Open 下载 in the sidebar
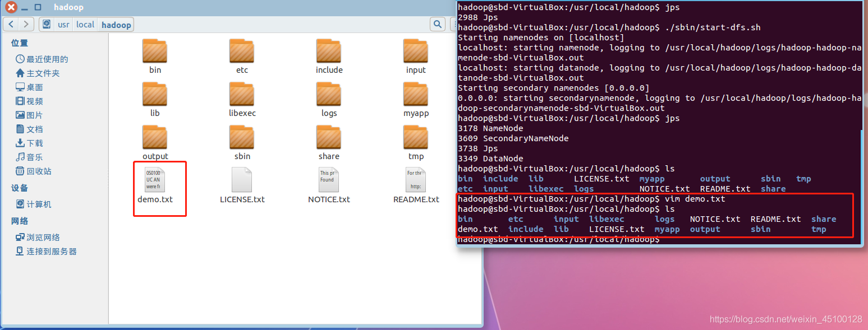This screenshot has width=868, height=330. (x=29, y=143)
